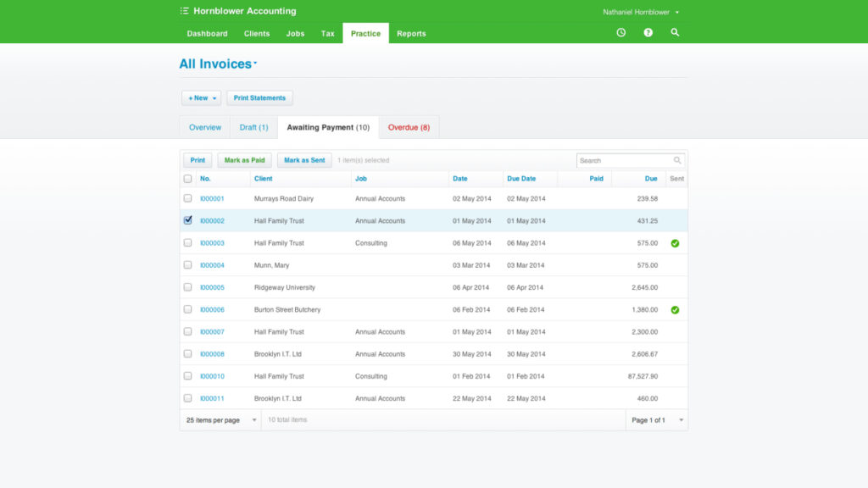This screenshot has width=868, height=488.
Task: Open the +New dropdown
Action: click(201, 97)
